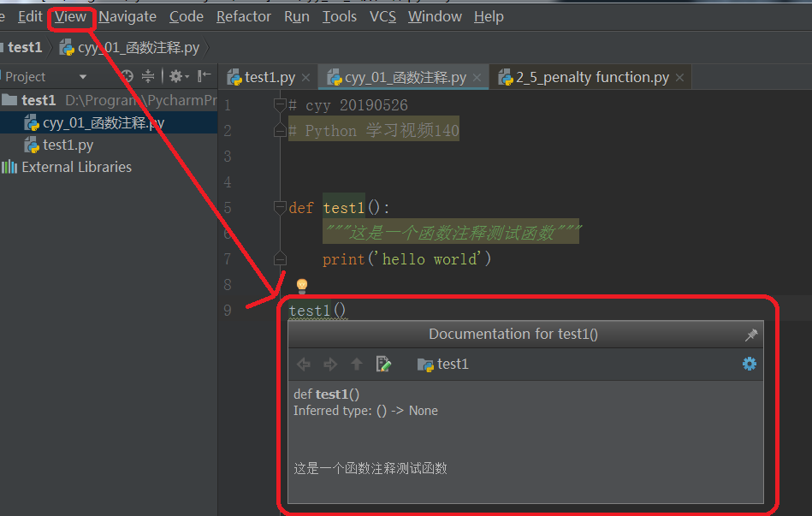Image resolution: width=812 pixels, height=516 pixels.
Task: Open Project panel settings gear
Action: (179, 77)
